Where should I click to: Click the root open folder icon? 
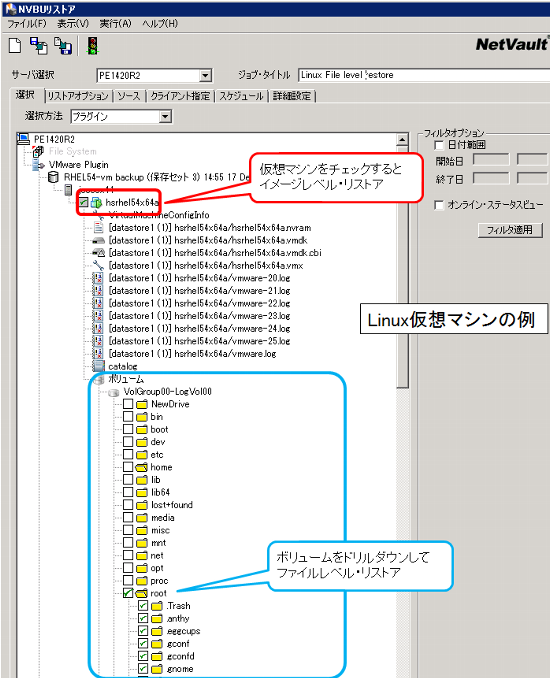coord(142,593)
